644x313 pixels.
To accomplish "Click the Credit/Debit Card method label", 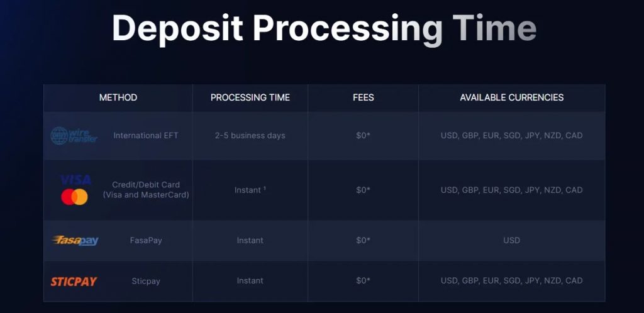I will [146, 190].
